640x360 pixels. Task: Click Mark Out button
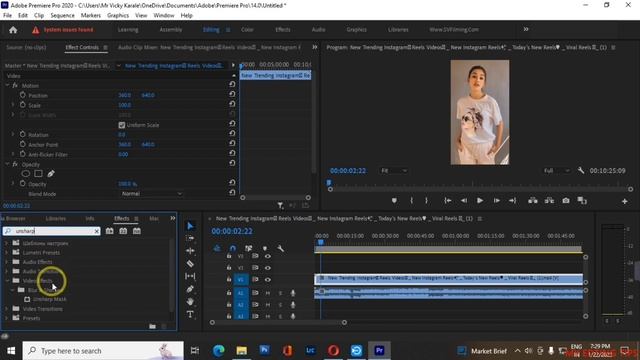tap(426, 200)
